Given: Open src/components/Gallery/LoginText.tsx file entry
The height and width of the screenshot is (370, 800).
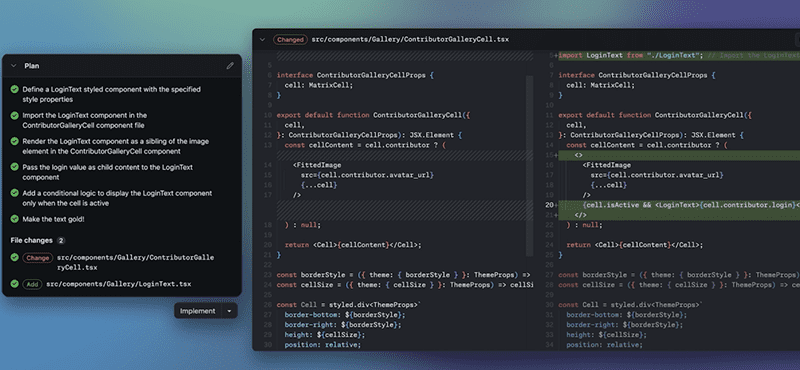Looking at the screenshot, I should point(118,284).
